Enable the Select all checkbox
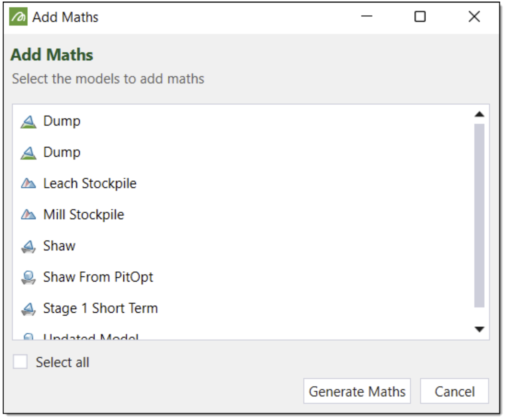505x420 pixels. (20, 362)
